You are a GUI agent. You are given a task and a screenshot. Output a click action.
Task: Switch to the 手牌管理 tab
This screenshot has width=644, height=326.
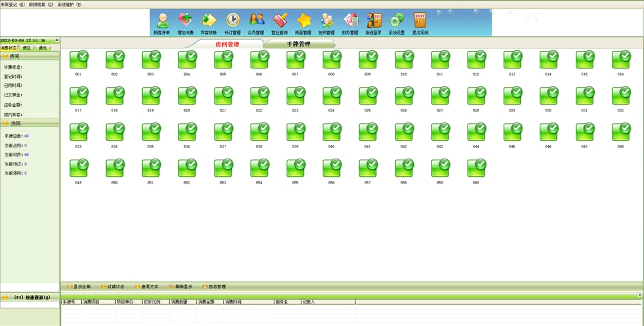[x=299, y=44]
